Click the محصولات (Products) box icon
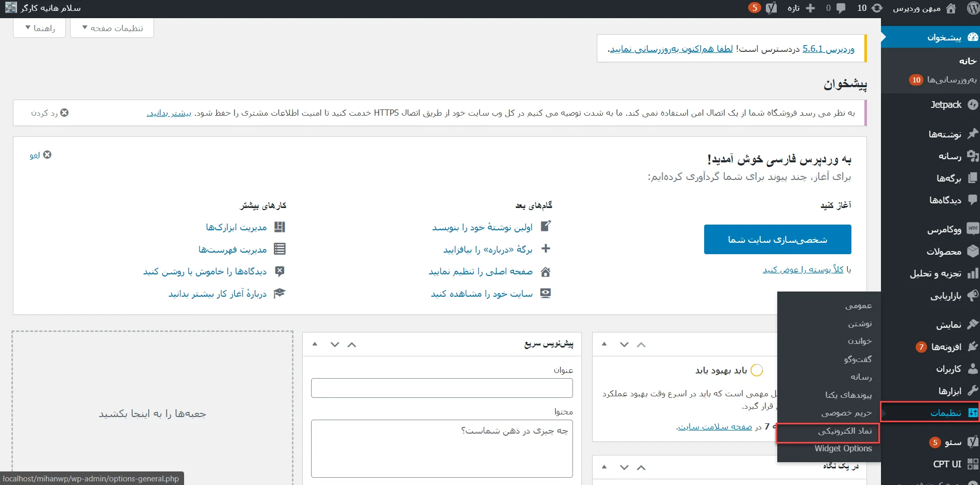Screen dimensions: 980x485 pyautogui.click(x=973, y=252)
